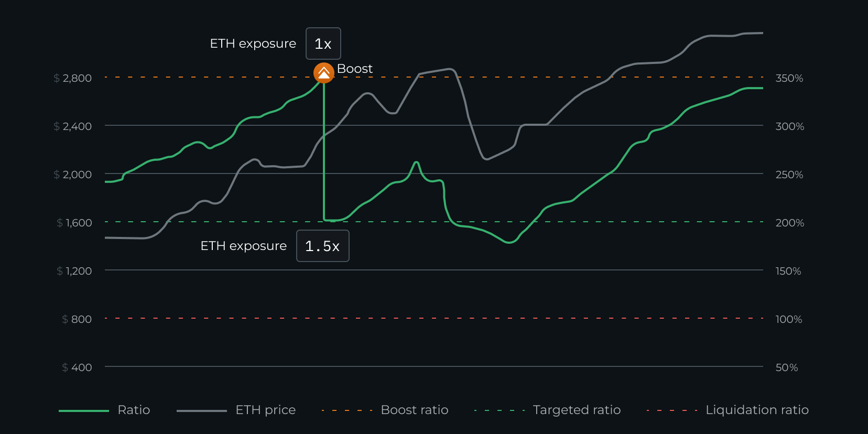Click the red dashed Liquidation ratio swatch
Image resolution: width=868 pixels, height=434 pixels.
click(x=672, y=410)
